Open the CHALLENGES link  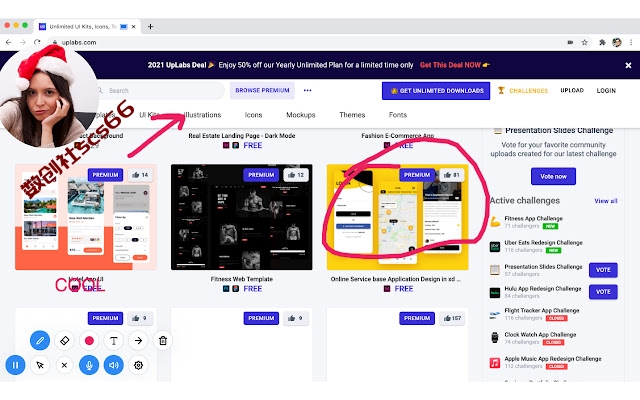(x=523, y=91)
